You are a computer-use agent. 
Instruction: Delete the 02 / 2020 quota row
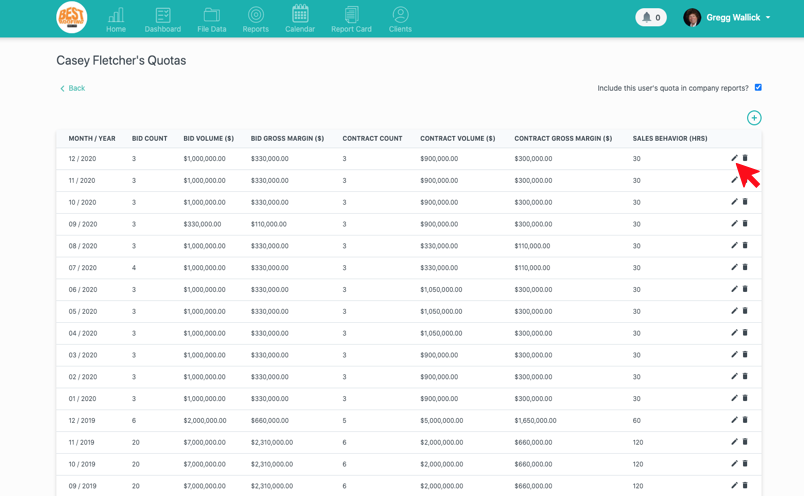point(745,376)
